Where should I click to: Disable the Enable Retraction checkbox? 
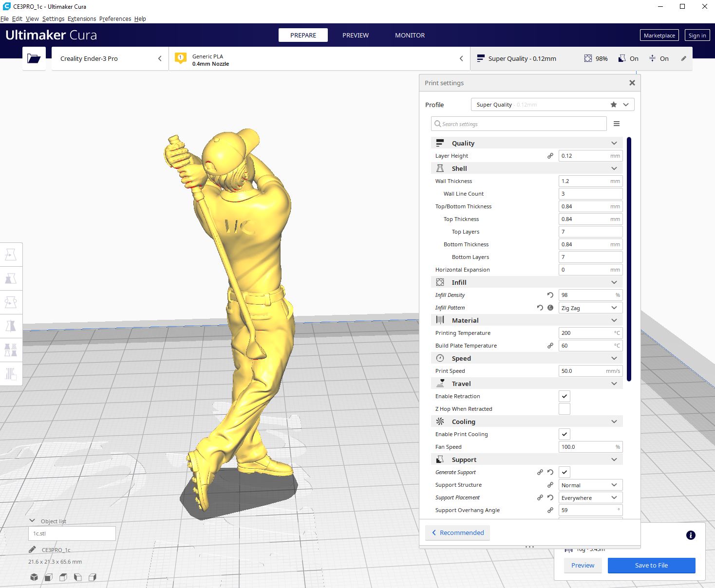pyautogui.click(x=564, y=396)
